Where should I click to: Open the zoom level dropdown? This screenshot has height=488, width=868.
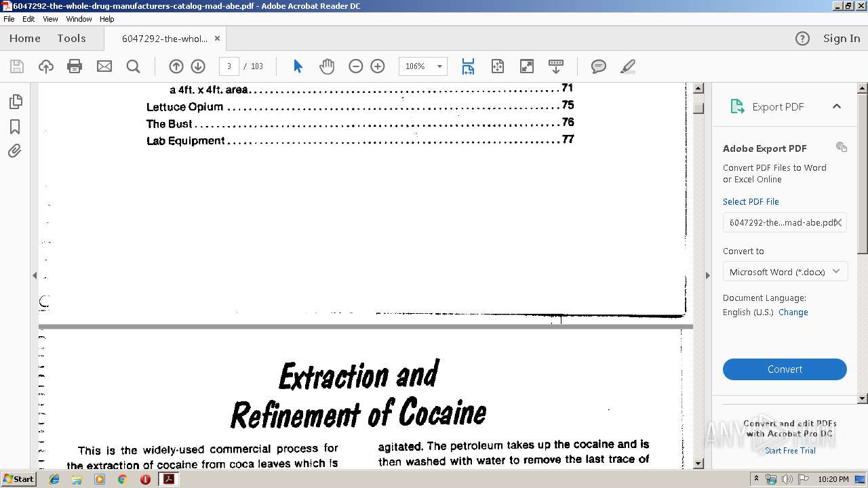439,66
